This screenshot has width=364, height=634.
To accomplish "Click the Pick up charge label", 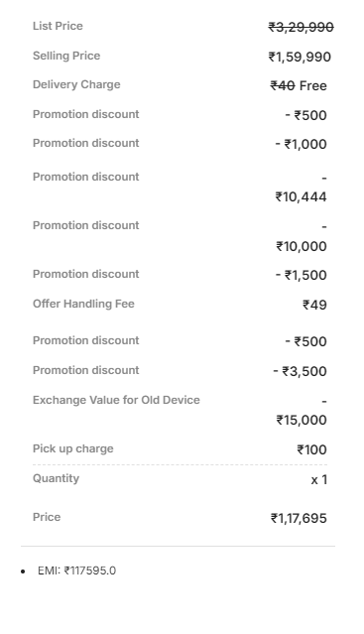I will pos(73,448).
